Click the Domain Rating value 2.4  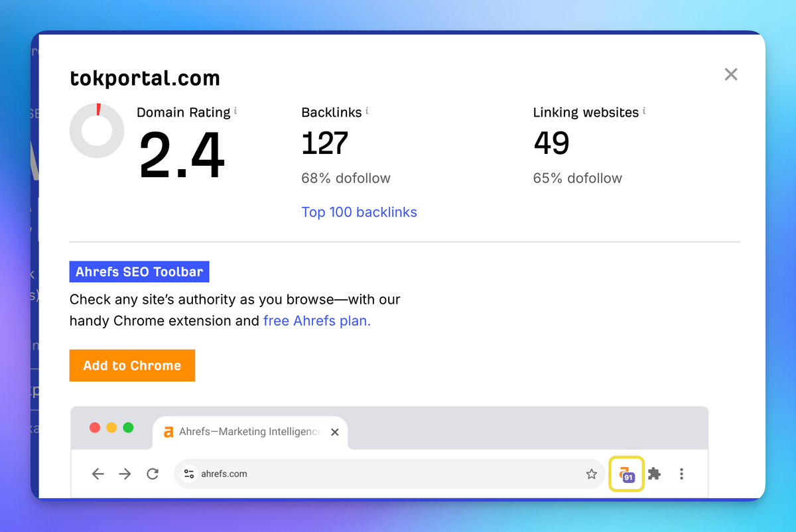coord(182,155)
